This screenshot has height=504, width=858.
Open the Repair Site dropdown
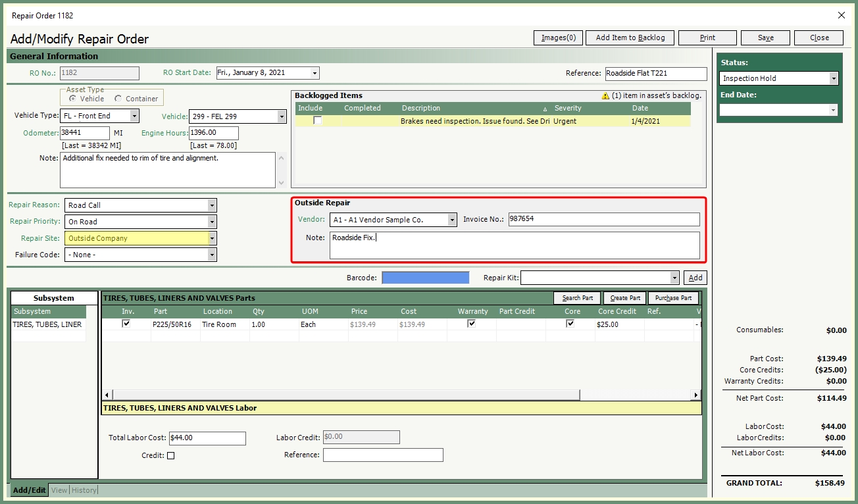coord(212,238)
